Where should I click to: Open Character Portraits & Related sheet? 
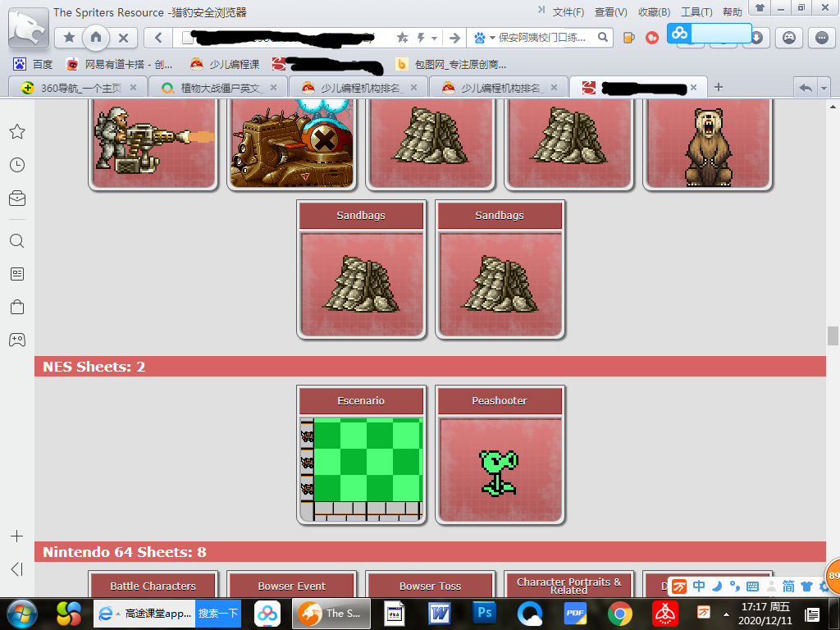pos(569,585)
